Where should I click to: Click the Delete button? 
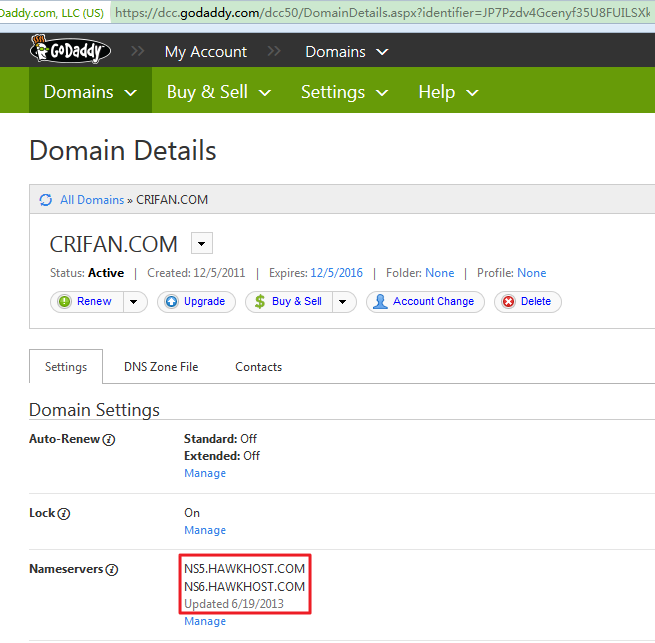tap(528, 302)
